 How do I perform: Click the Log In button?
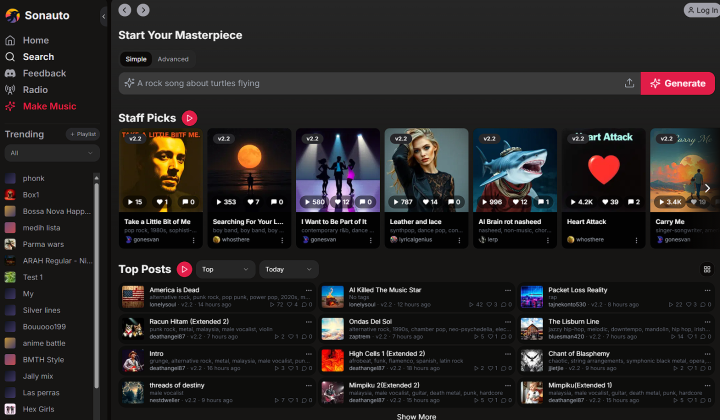click(700, 10)
